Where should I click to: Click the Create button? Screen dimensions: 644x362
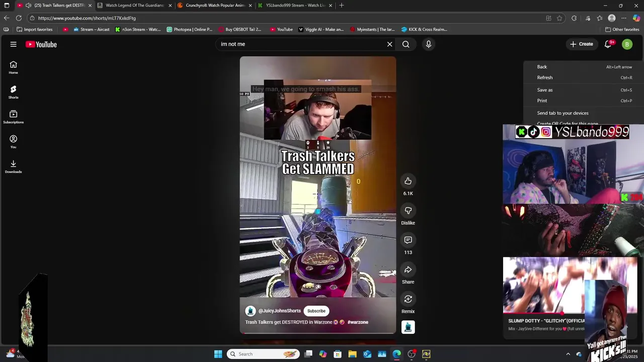581,44
